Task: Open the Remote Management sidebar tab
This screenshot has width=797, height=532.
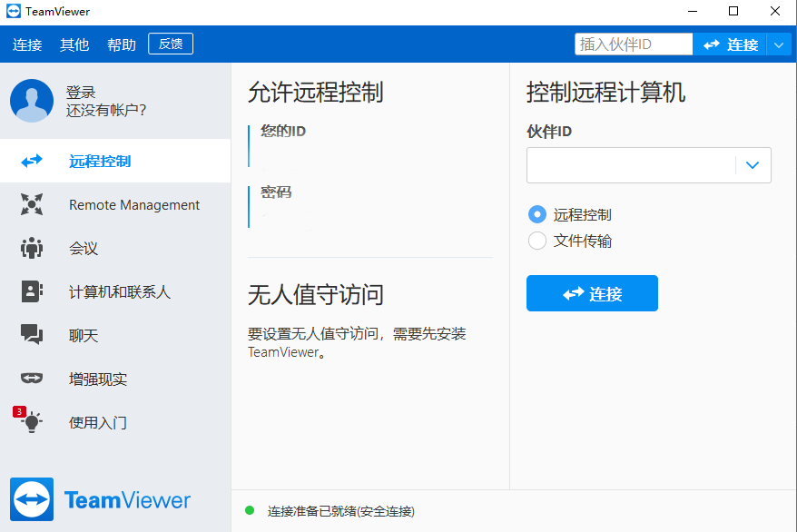Action: tap(115, 205)
